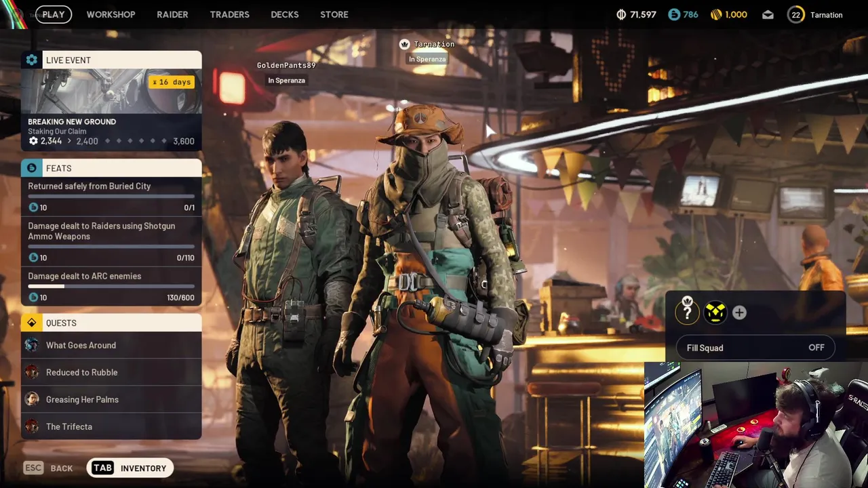The width and height of the screenshot is (868, 488).
Task: Click the gold currency icon beside 1,000
Action: pos(716,14)
